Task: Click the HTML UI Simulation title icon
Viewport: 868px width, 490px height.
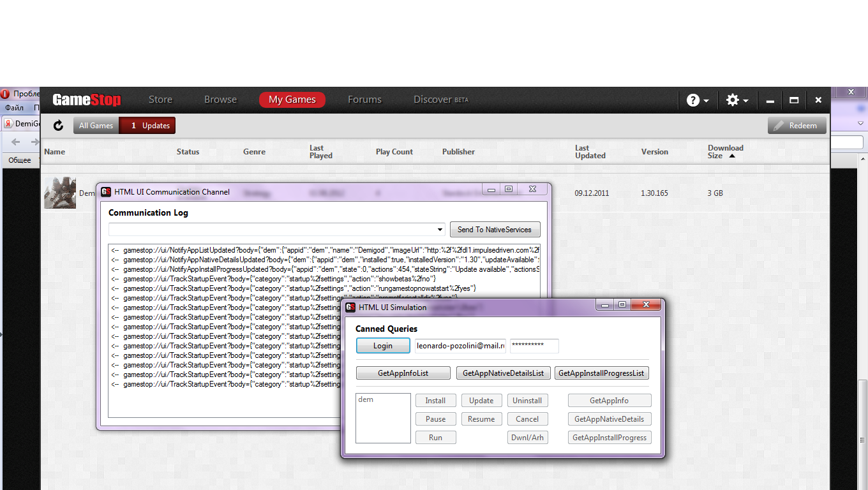Action: tap(350, 307)
